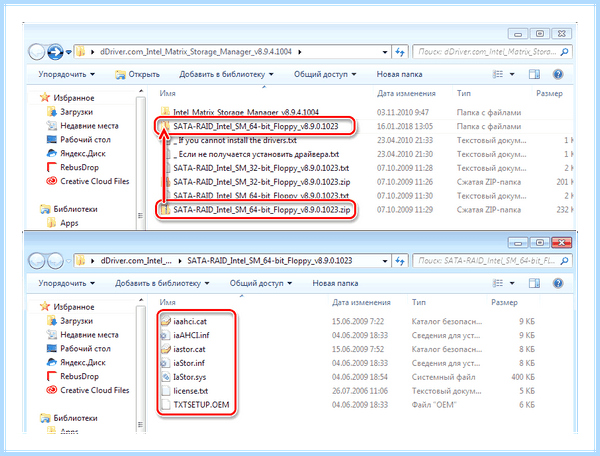
Task: Click Refresh icon in bottom window address bar
Action: 400,261
